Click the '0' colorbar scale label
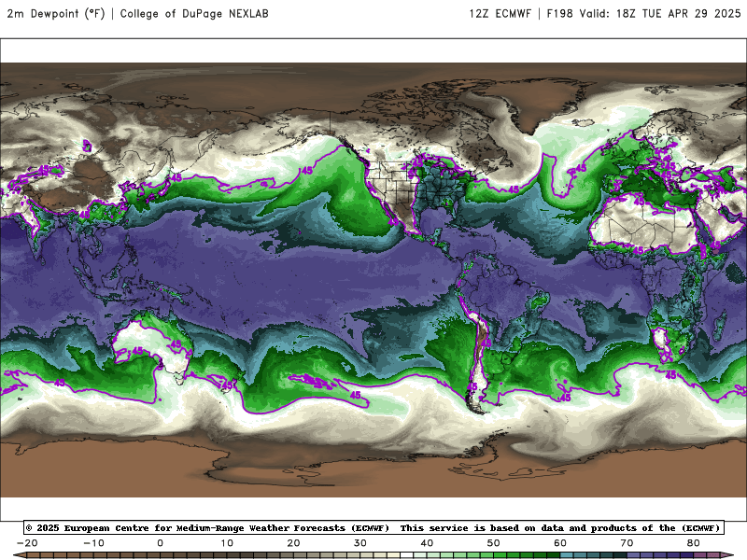The width and height of the screenshot is (747, 560). [160, 543]
